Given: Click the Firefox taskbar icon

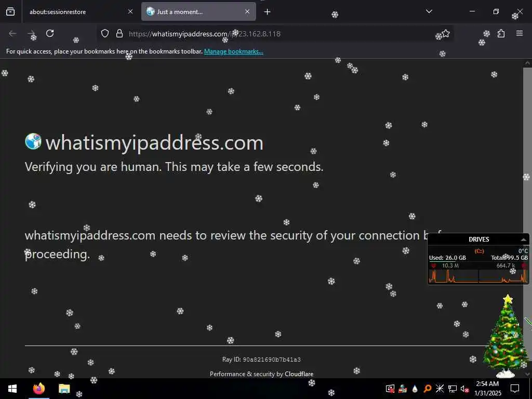Looking at the screenshot, I should point(38,389).
